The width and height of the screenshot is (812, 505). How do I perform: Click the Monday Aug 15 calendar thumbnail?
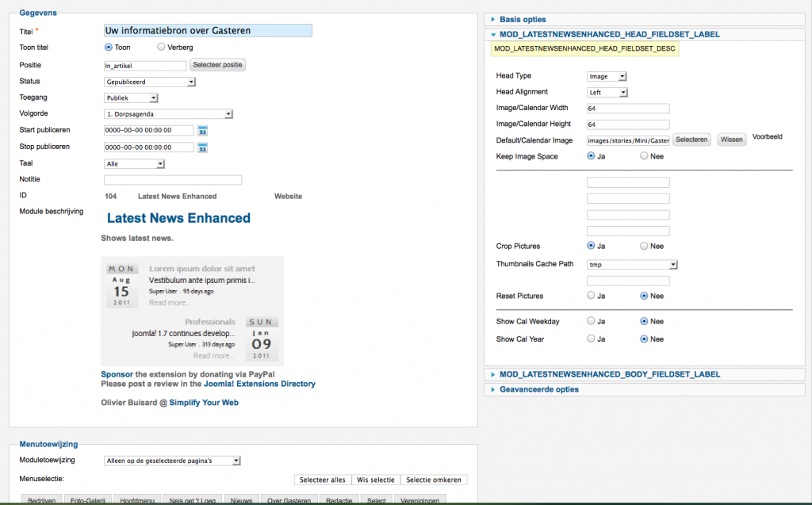click(121, 286)
